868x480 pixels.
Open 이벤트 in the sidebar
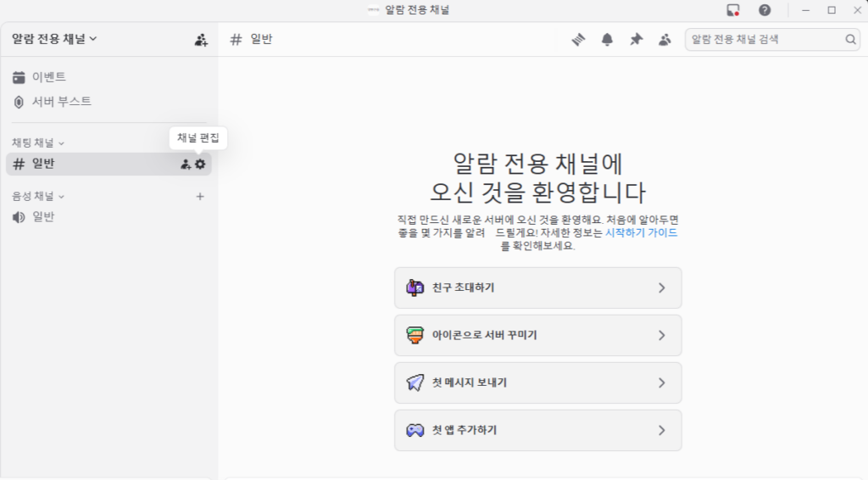coord(49,78)
